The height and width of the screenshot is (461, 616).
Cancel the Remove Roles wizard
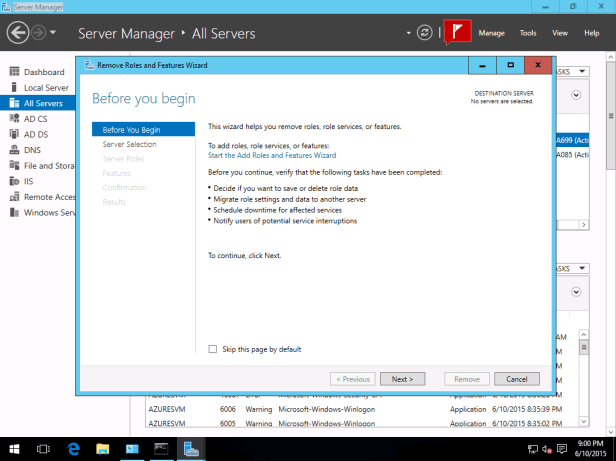pos(516,379)
